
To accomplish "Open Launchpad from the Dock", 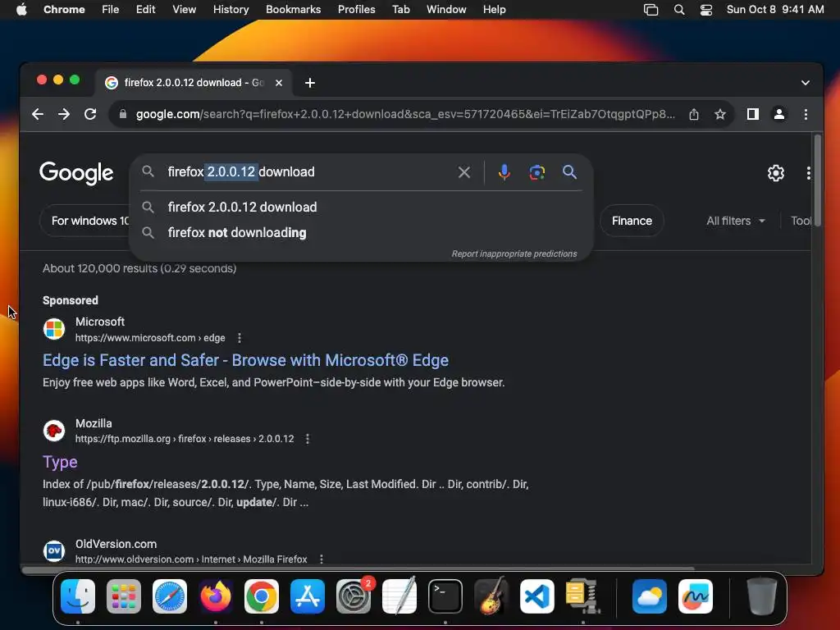I will click(x=124, y=596).
